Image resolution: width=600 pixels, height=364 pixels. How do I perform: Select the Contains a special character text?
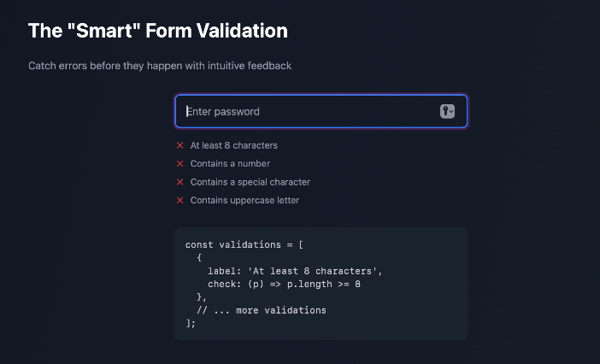(250, 182)
